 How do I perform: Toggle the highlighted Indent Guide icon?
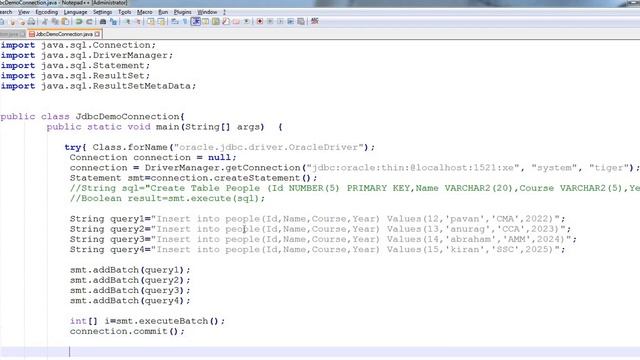pyautogui.click(x=196, y=21)
